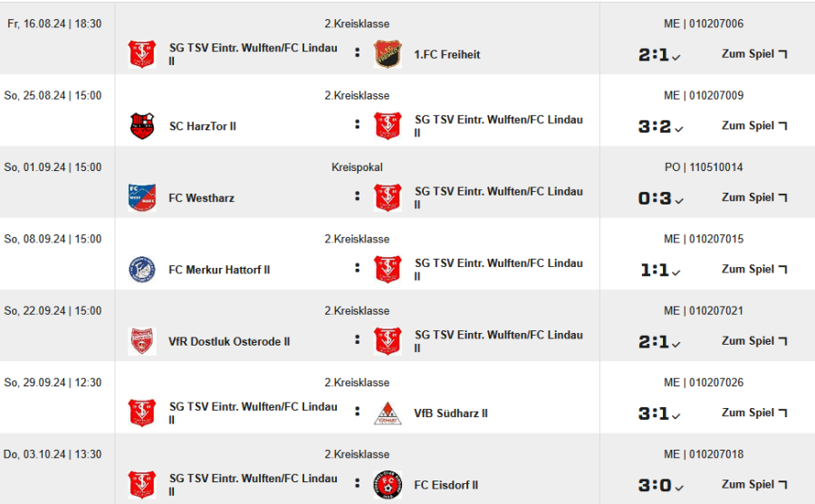Click the FC Eisdorf II club crest

[388, 485]
